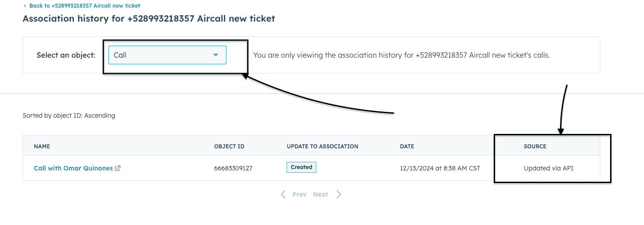Click the right chevron pagination icon
Screen dimensions: 644x225
(x=339, y=194)
